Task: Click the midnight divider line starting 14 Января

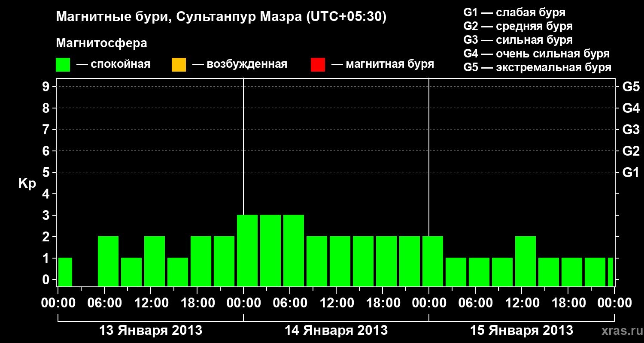Action: [x=243, y=146]
